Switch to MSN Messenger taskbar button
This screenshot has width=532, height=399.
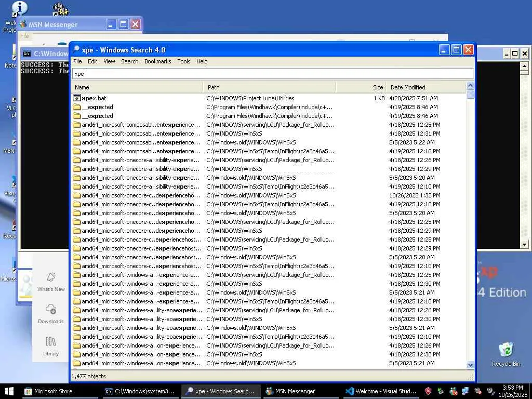pyautogui.click(x=300, y=391)
